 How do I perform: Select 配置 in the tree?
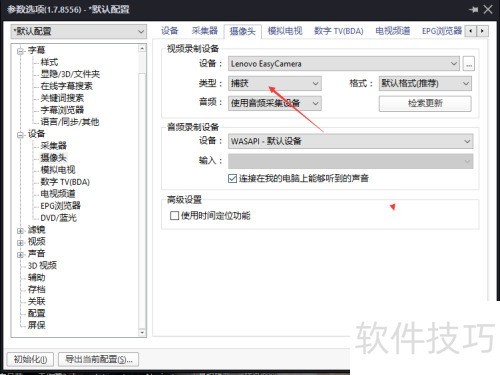36,313
